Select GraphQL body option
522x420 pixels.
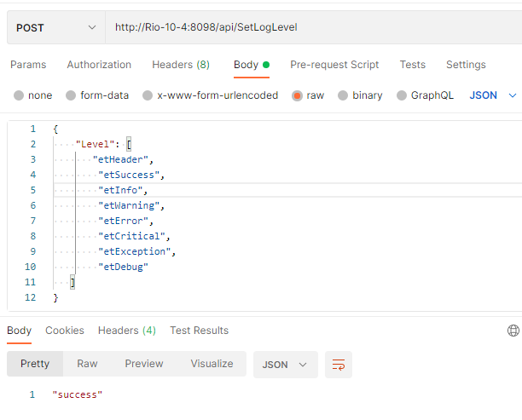click(401, 95)
